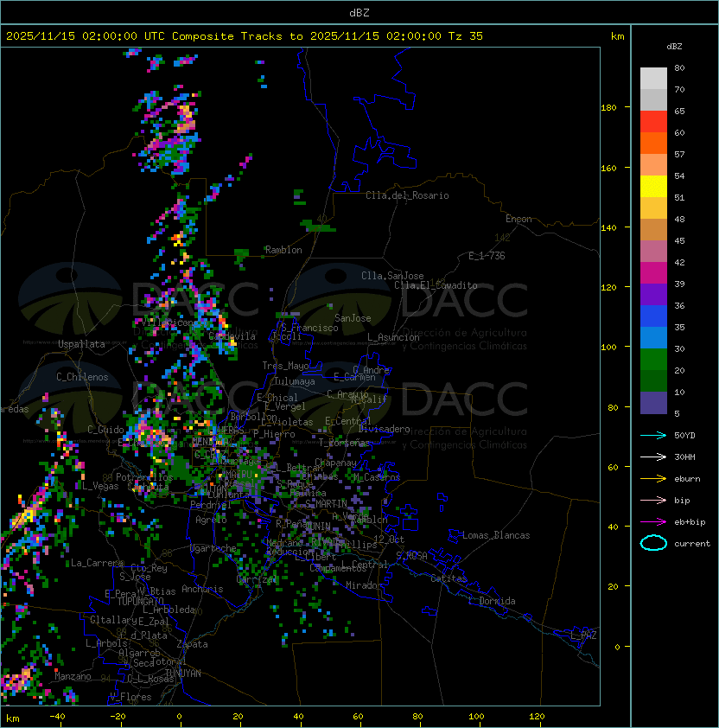Pick the slate-blue bottom swatch of dBZ scale
This screenshot has width=719, height=728.
tap(653, 403)
